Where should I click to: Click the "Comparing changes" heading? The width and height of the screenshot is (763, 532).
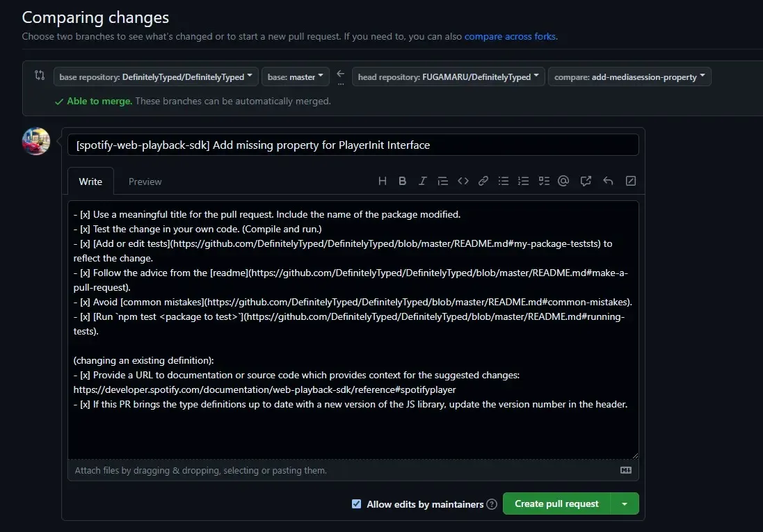click(x=95, y=17)
